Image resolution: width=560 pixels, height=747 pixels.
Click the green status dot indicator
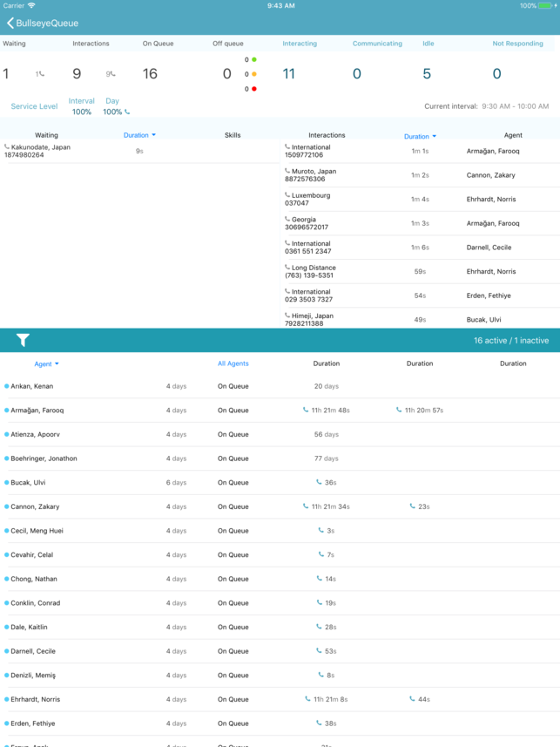coord(254,59)
